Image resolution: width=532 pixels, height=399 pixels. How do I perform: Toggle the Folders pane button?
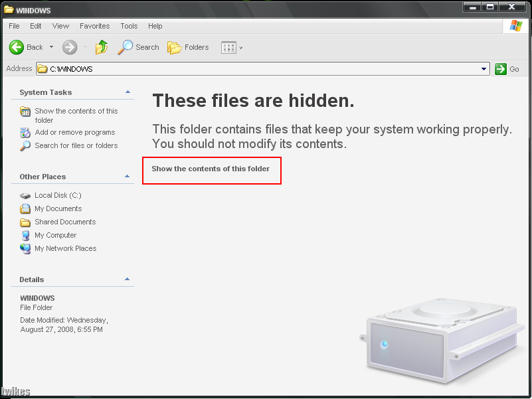pos(188,47)
